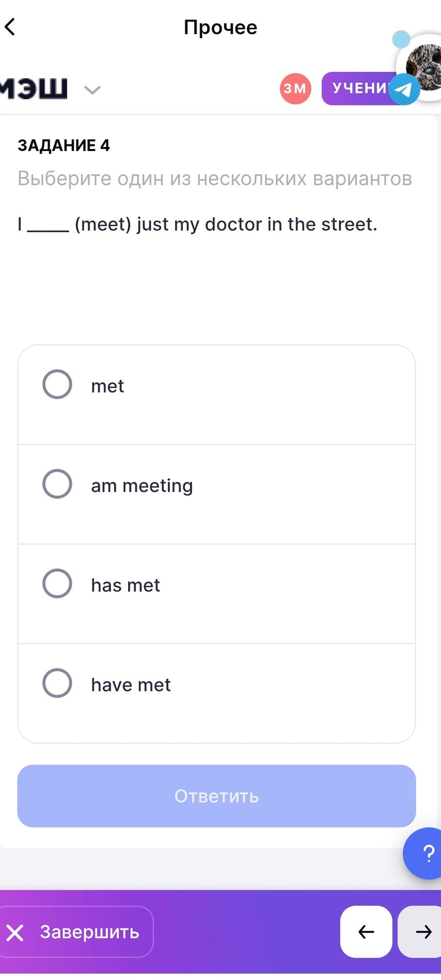Open the blue question mark help button
The image size is (441, 980).
pyautogui.click(x=423, y=853)
